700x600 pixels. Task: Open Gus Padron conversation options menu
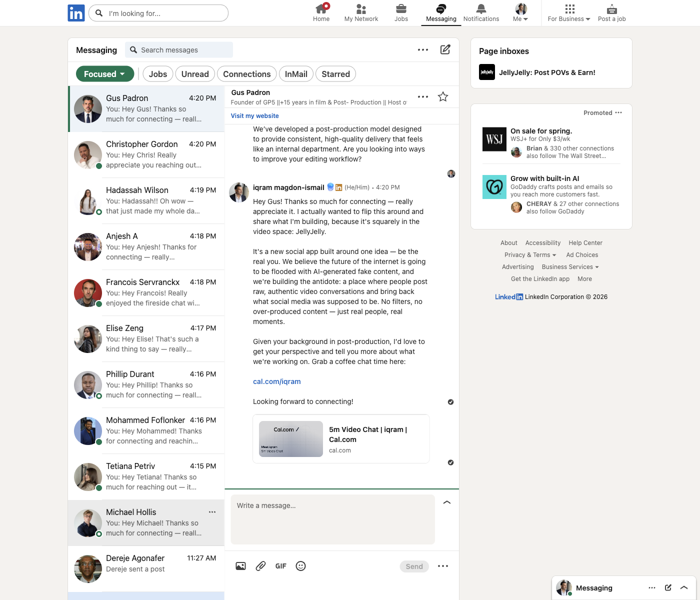click(423, 97)
